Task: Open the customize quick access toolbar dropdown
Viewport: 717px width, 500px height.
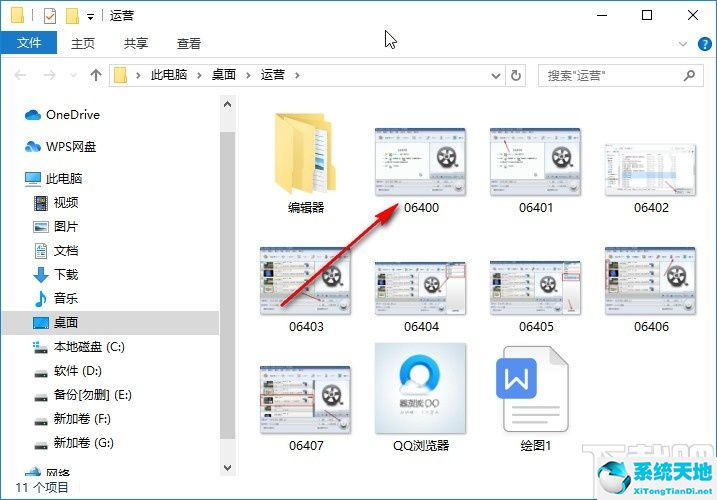Action: [x=91, y=17]
